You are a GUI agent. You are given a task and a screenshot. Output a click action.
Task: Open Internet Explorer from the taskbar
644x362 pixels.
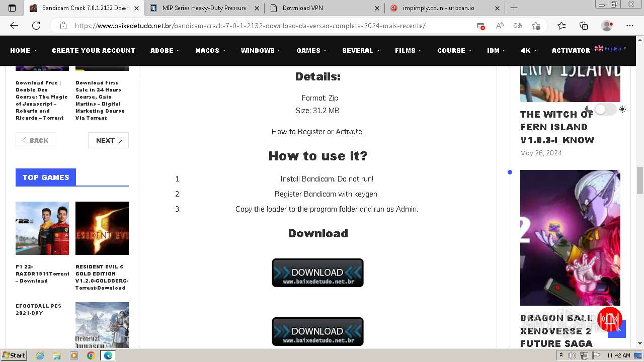pos(40,355)
